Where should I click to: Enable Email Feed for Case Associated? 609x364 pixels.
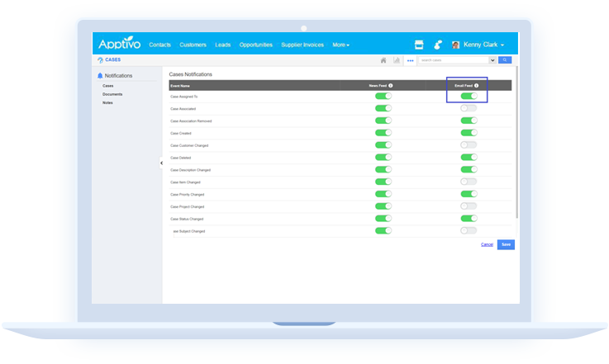click(x=469, y=108)
